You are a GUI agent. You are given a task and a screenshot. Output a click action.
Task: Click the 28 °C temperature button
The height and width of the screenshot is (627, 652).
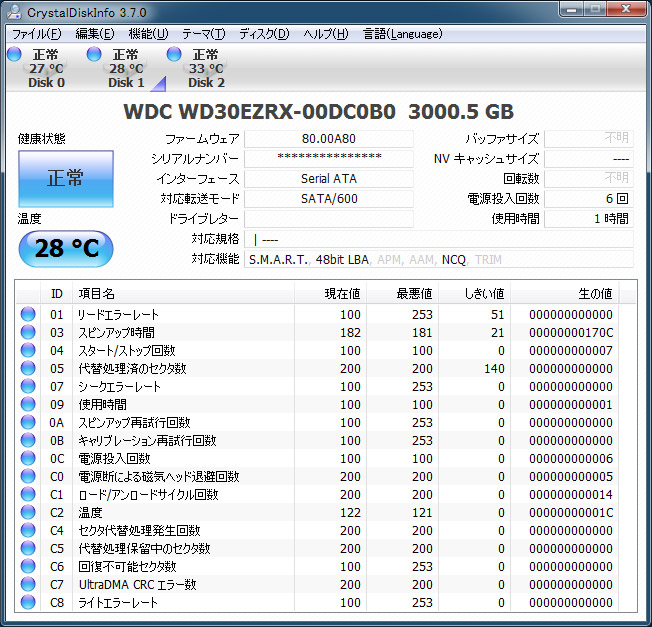(x=66, y=249)
